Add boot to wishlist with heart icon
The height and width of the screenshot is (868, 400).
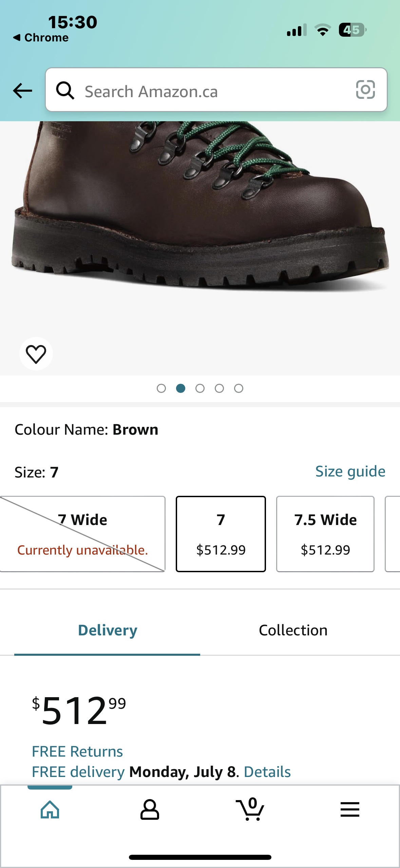pyautogui.click(x=36, y=353)
